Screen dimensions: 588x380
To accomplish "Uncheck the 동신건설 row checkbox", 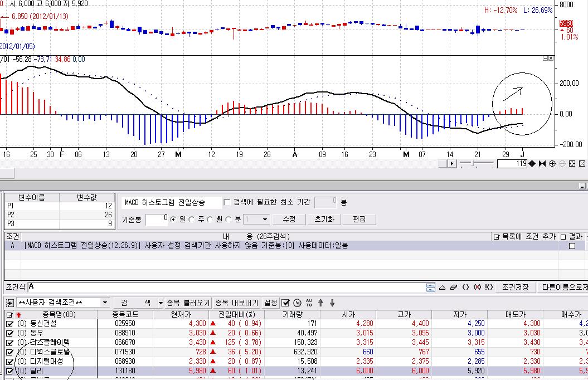I will [x=9, y=324].
